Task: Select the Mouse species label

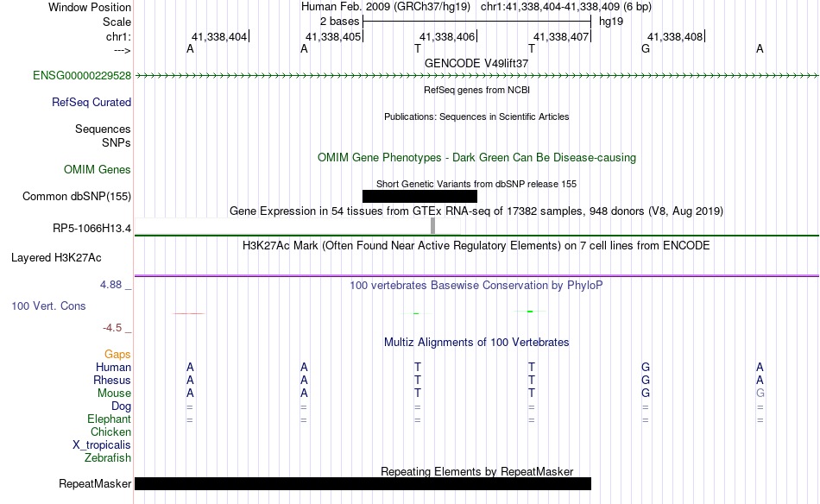Action: (114, 394)
